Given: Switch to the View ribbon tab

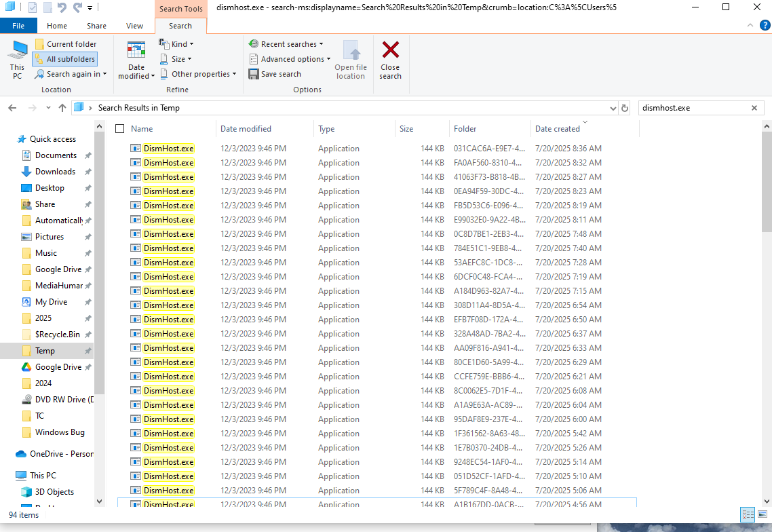Looking at the screenshot, I should pos(134,26).
